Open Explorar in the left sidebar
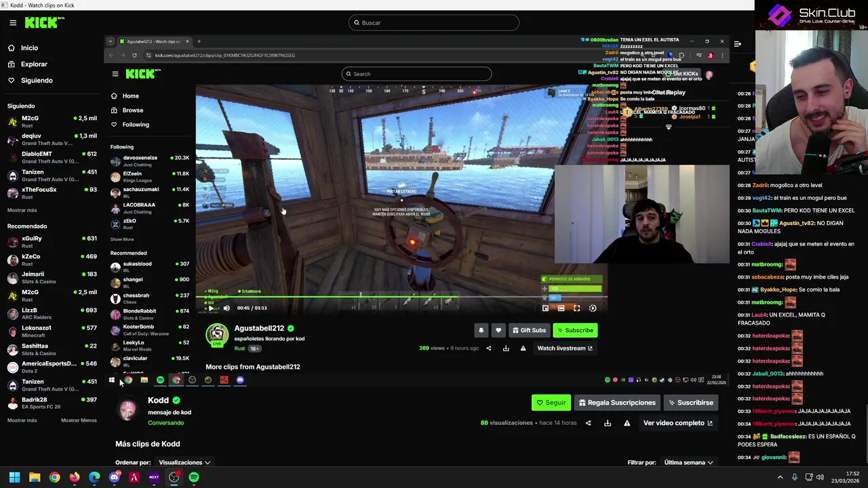Viewport: 868px width, 488px height. click(34, 64)
